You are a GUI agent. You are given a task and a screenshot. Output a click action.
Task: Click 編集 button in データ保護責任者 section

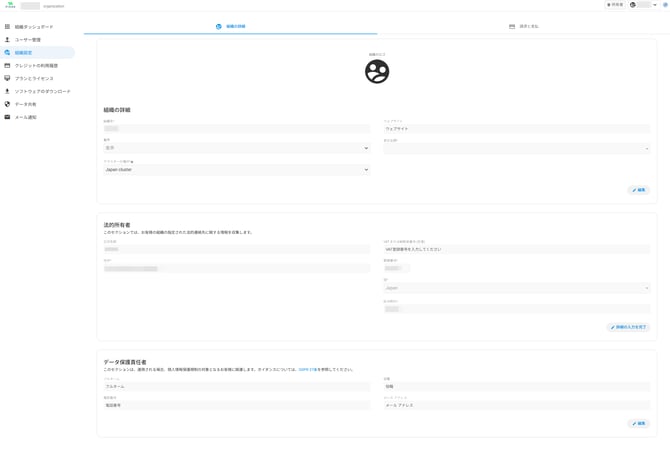(x=638, y=424)
